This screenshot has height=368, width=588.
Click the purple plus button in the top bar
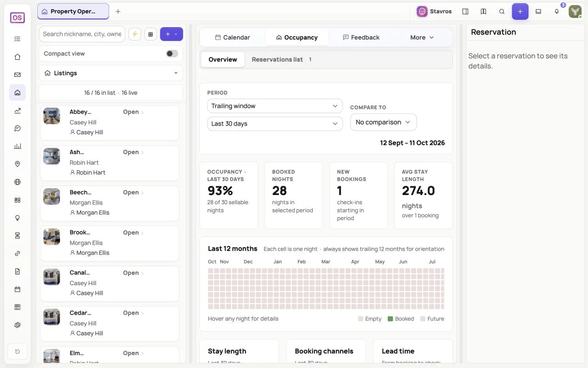[x=520, y=11]
